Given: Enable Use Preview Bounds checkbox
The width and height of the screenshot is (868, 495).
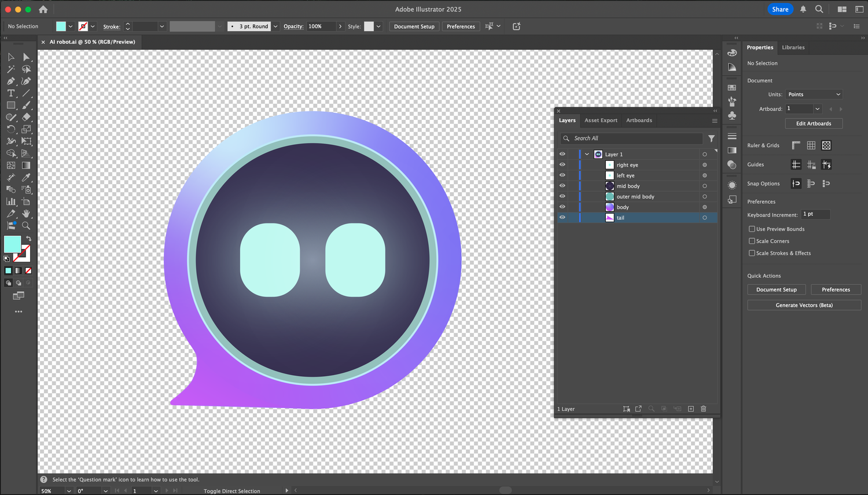Looking at the screenshot, I should (752, 229).
